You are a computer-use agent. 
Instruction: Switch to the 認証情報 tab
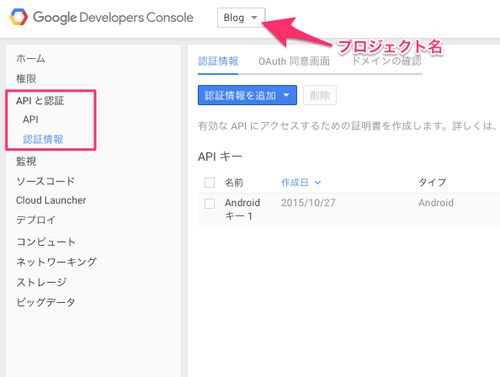218,61
